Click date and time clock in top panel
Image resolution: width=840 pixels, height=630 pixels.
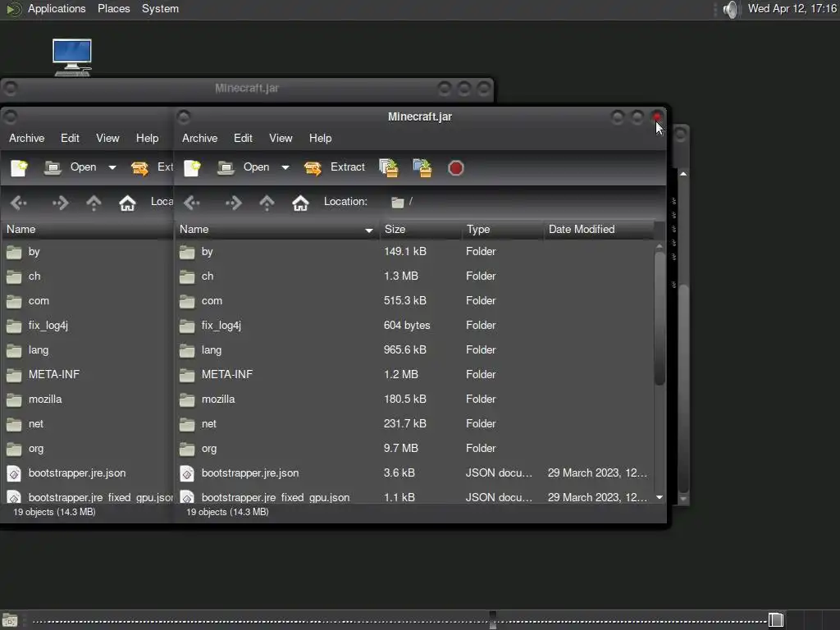click(x=792, y=9)
